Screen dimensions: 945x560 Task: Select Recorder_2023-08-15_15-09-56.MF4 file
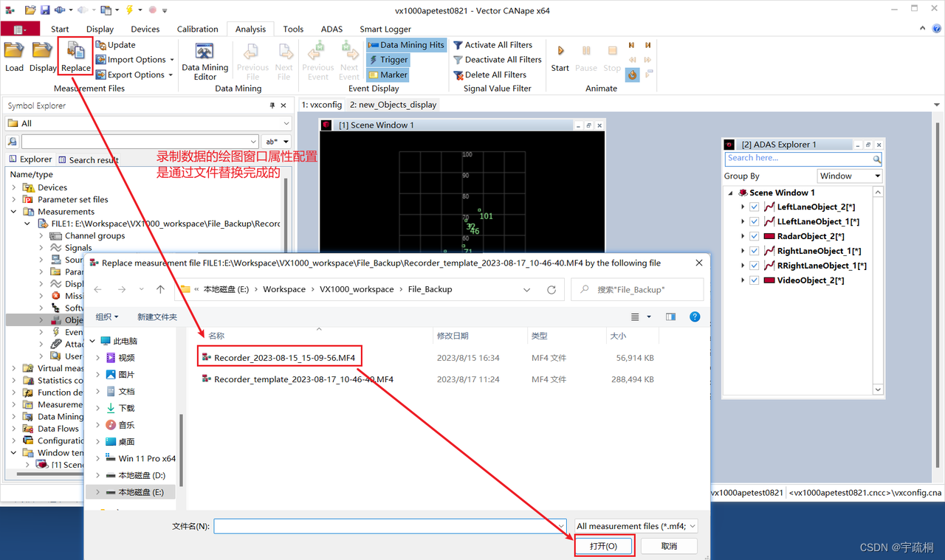point(284,358)
